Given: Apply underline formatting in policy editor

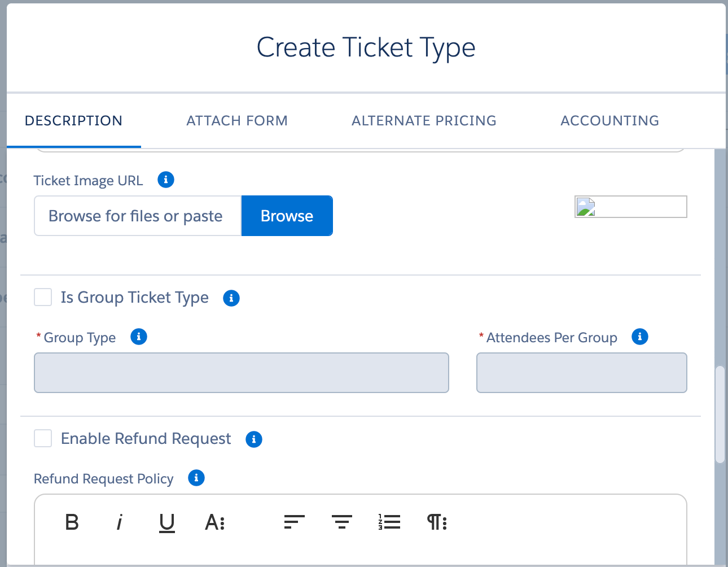Looking at the screenshot, I should click(x=167, y=523).
